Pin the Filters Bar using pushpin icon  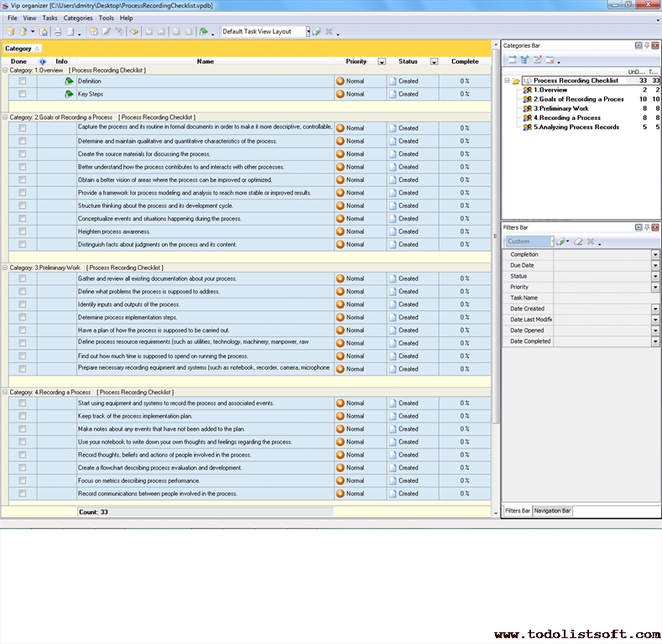[647, 227]
